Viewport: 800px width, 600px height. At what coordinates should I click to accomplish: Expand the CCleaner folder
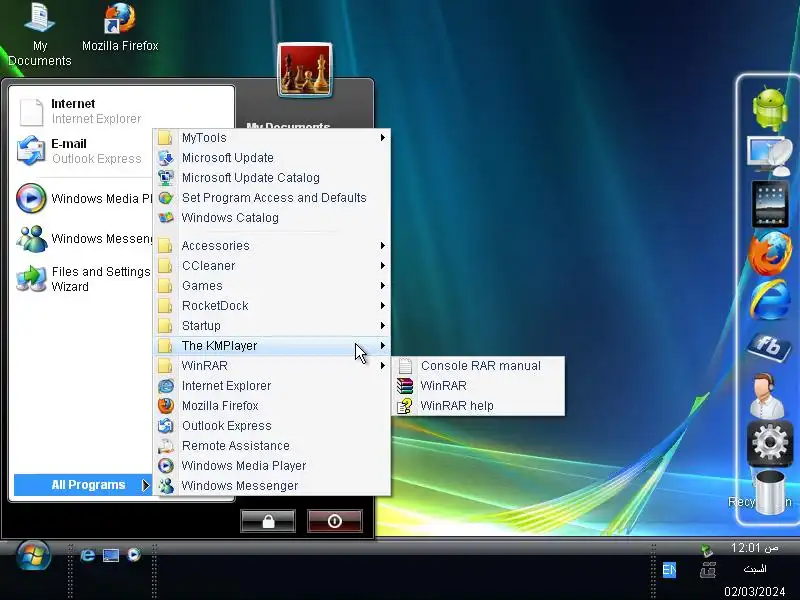coord(272,266)
